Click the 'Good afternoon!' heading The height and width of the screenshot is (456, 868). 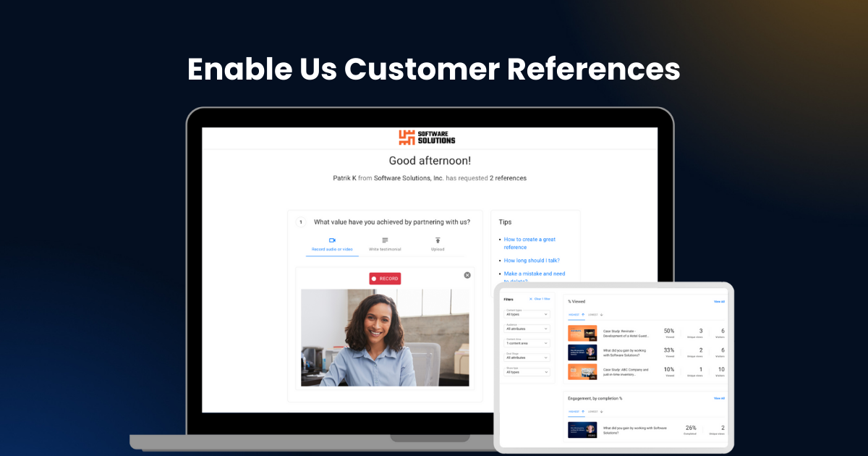click(430, 161)
